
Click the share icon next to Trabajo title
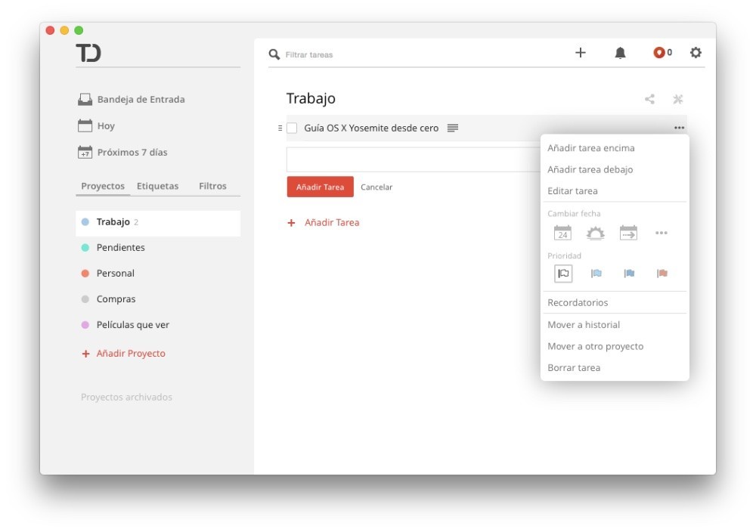pyautogui.click(x=649, y=98)
